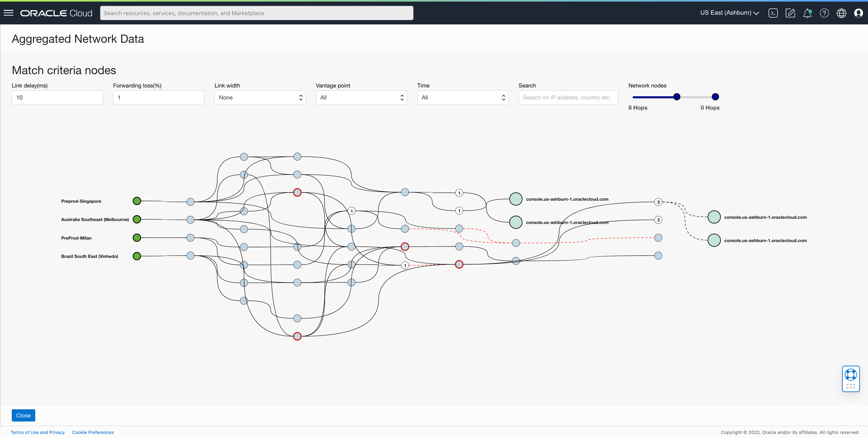
Task: Click inside the Link delay(ms) field
Action: [x=57, y=97]
